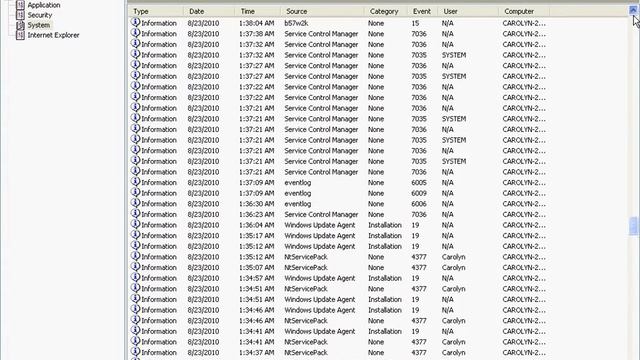Click the info icon of the 1:37:32 AM event 7035 row

click(135, 55)
